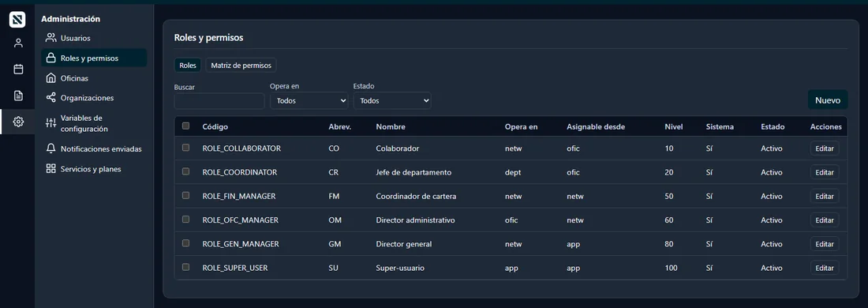Check the ROLE_OFC_MANAGER row checkbox
Image resolution: width=868 pixels, height=308 pixels.
pyautogui.click(x=186, y=219)
